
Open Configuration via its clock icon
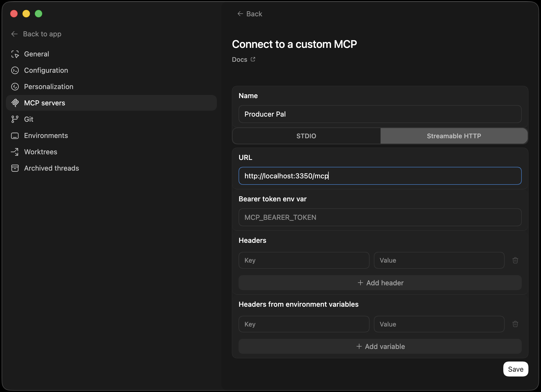15,70
